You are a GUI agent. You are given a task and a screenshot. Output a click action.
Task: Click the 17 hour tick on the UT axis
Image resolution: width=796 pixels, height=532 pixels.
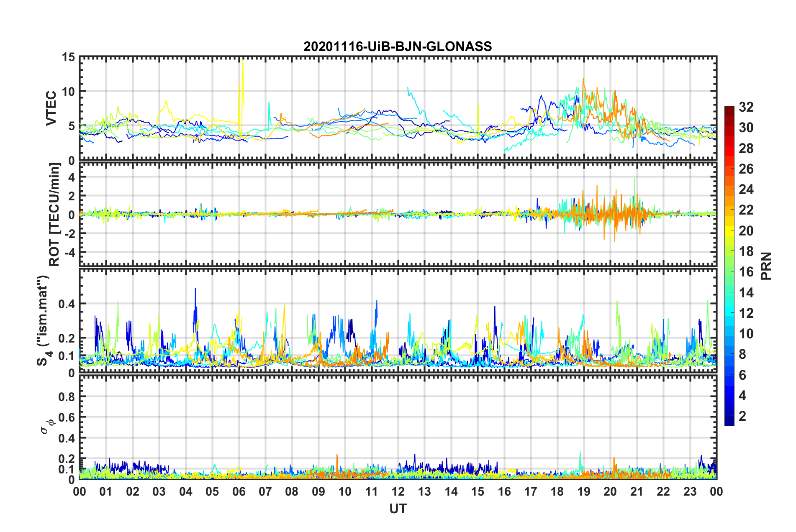[531, 492]
